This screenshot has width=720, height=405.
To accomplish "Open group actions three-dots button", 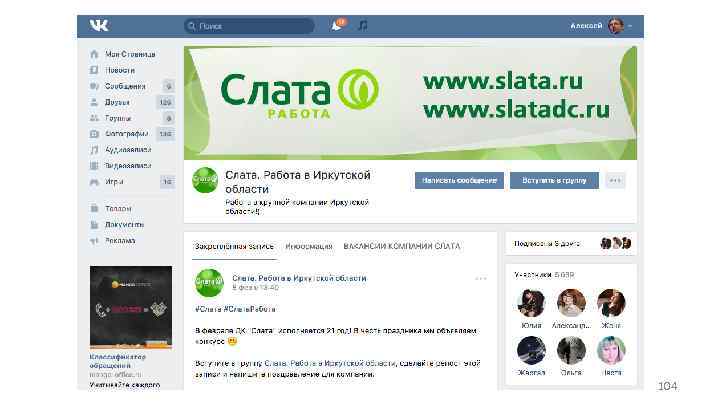I will tap(615, 180).
